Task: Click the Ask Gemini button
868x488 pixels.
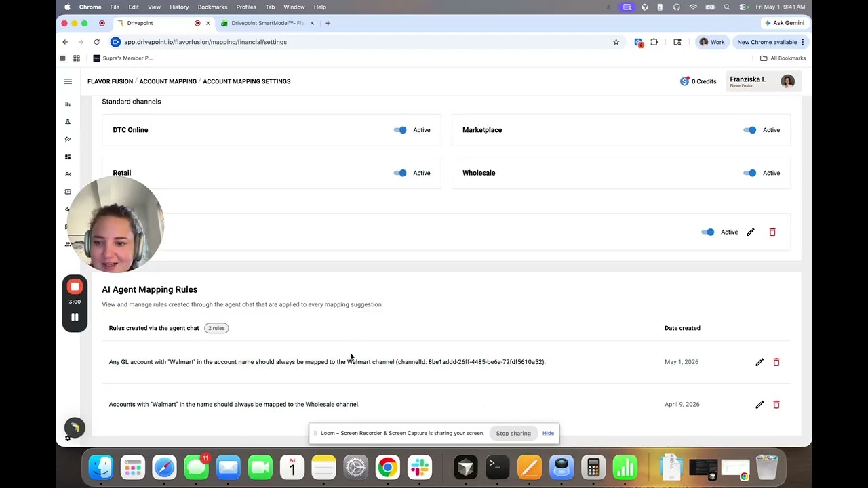Action: (783, 23)
